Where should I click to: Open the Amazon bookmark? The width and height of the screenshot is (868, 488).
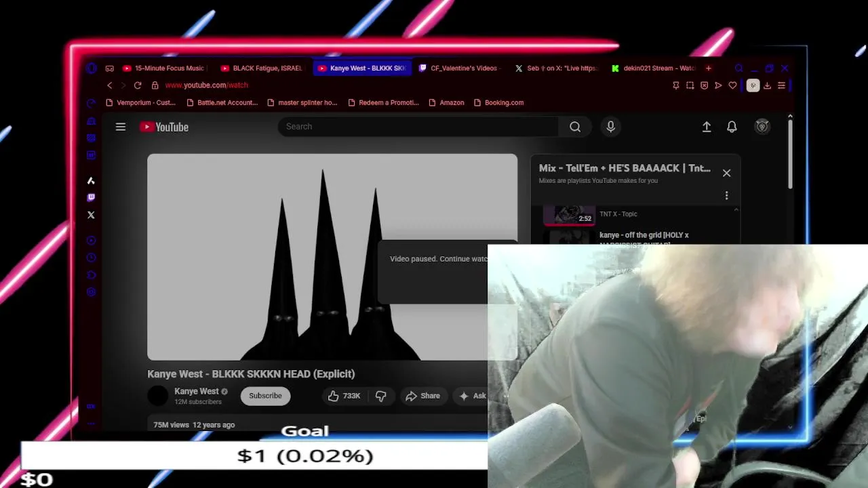coord(446,103)
